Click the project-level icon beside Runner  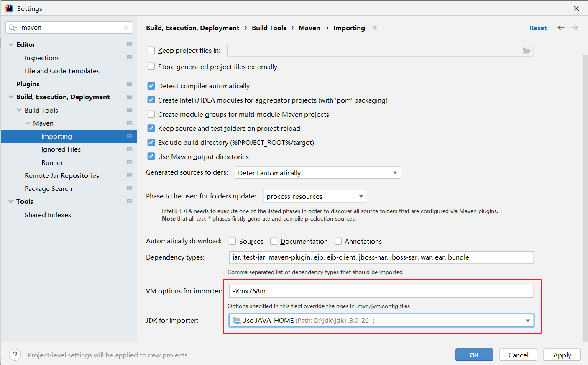(130, 162)
